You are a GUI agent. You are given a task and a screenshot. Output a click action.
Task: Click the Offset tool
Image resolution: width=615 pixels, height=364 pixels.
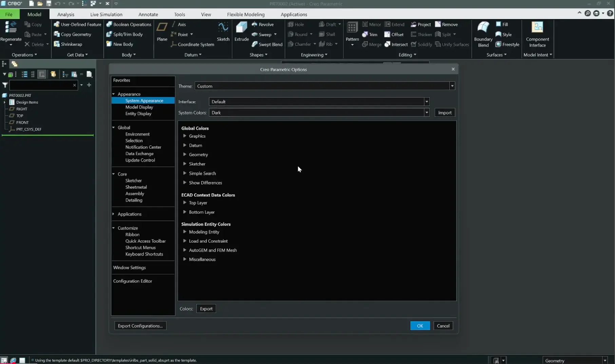[394, 35]
